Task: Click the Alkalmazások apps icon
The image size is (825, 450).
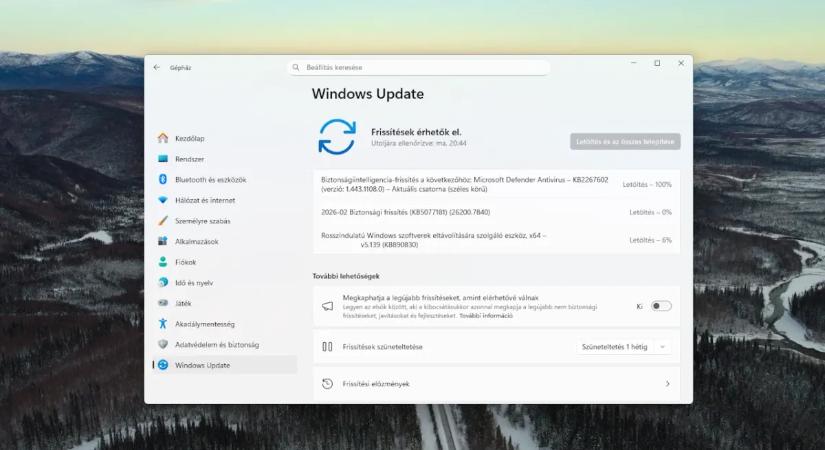Action: (x=163, y=241)
